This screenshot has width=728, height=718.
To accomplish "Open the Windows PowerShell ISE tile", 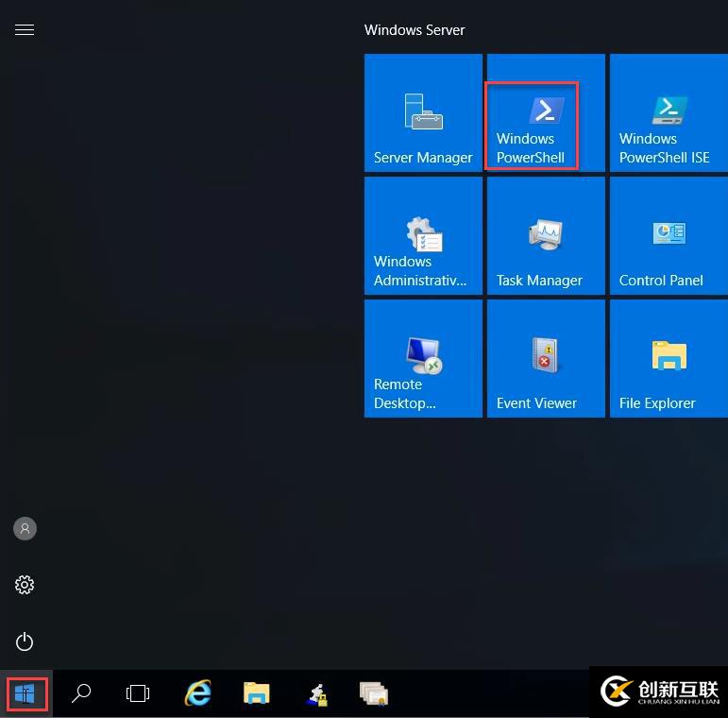I will pos(668,113).
